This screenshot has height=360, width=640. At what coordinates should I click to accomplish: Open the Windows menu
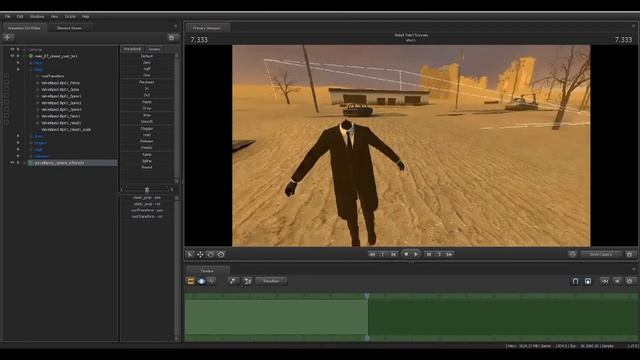[37, 16]
